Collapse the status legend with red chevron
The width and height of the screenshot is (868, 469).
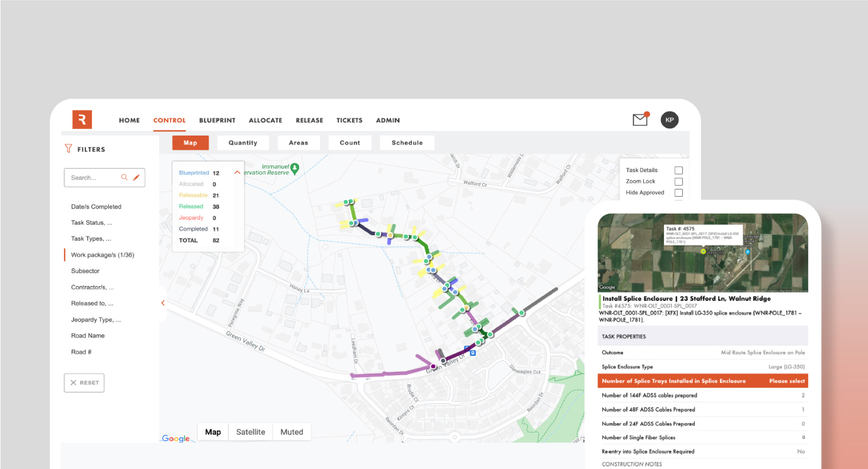click(x=237, y=173)
